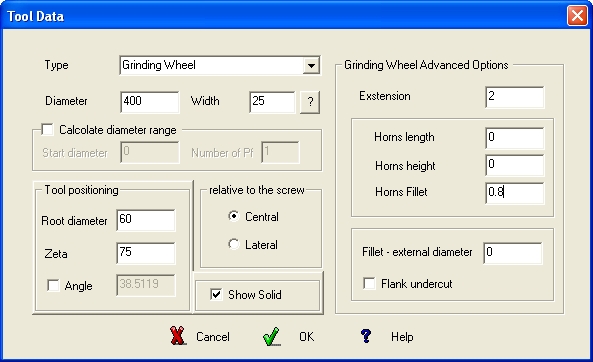Click the relative to the screw label
This screenshot has width=593, height=362.
[x=257, y=190]
